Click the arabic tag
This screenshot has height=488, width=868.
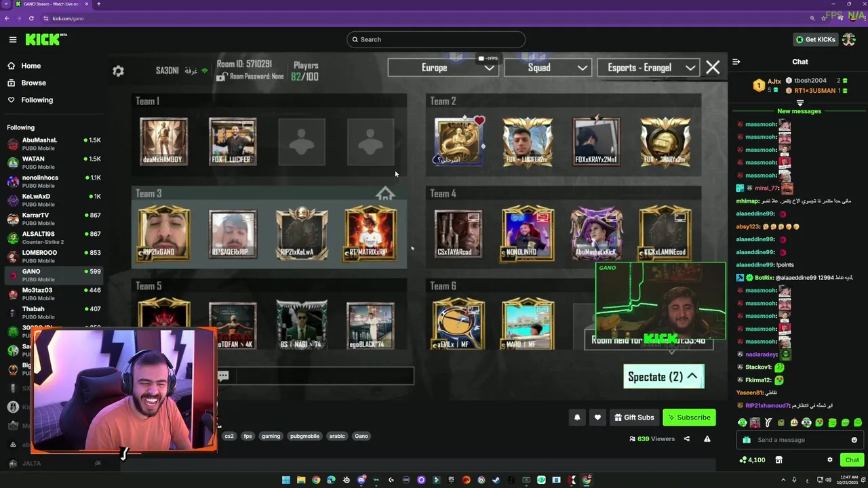point(337,436)
